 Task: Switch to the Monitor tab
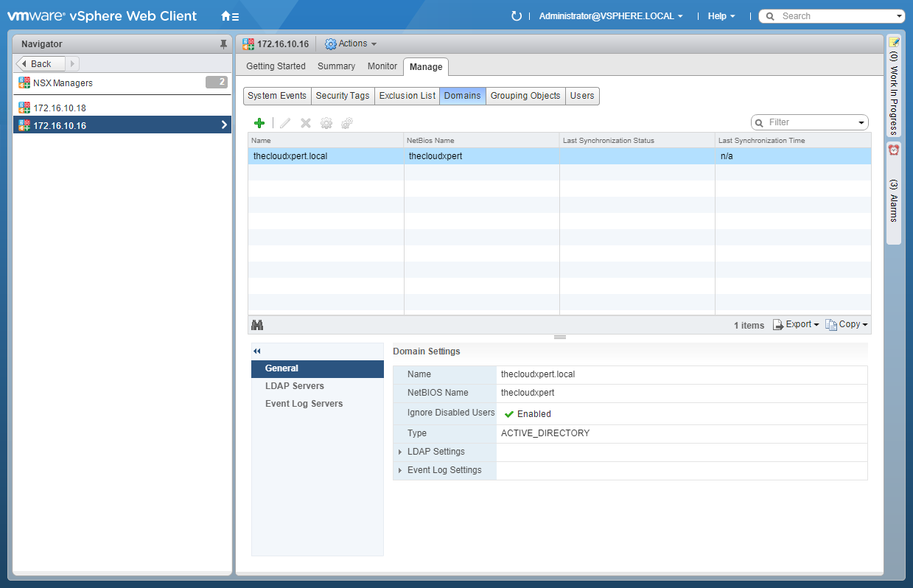pos(382,66)
